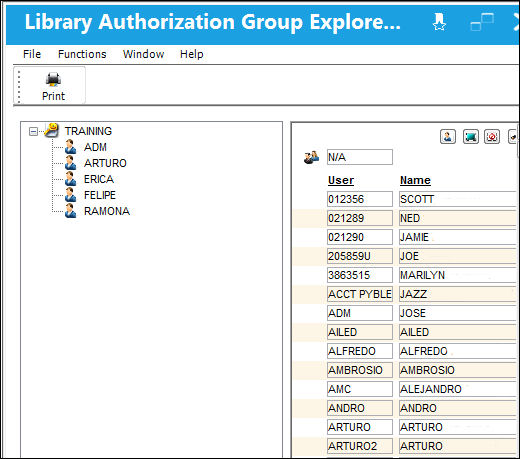Click name cell ALFREDO
The width and height of the screenshot is (520, 459).
[x=458, y=351]
